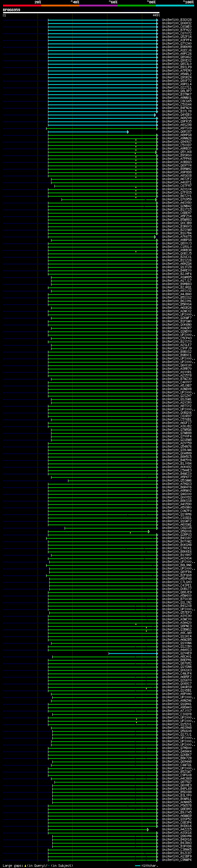Viewport: 197px width, 868px height.
Task: Click the green ~80% identity legend segment
Action: 137,6
